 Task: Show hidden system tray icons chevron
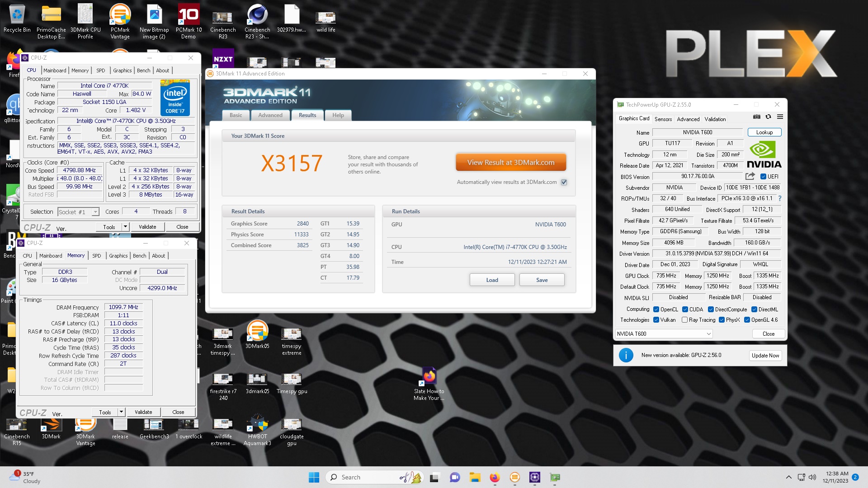[x=789, y=477]
